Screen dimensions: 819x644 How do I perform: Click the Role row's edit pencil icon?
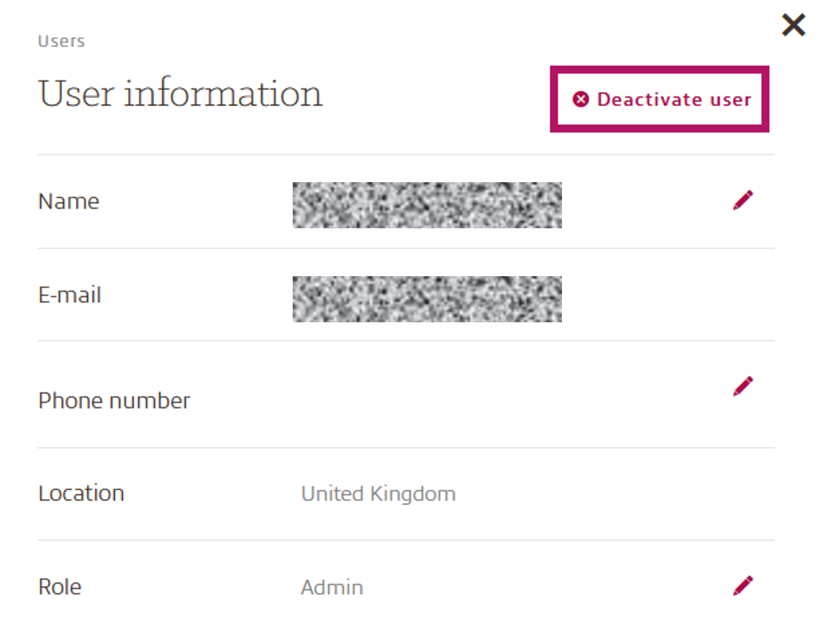pos(742,586)
